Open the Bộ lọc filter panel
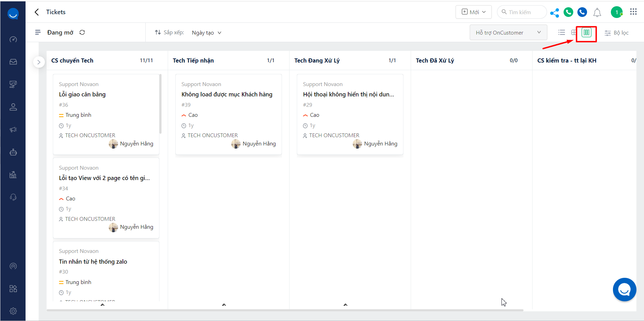This screenshot has height=321, width=644. coord(616,33)
